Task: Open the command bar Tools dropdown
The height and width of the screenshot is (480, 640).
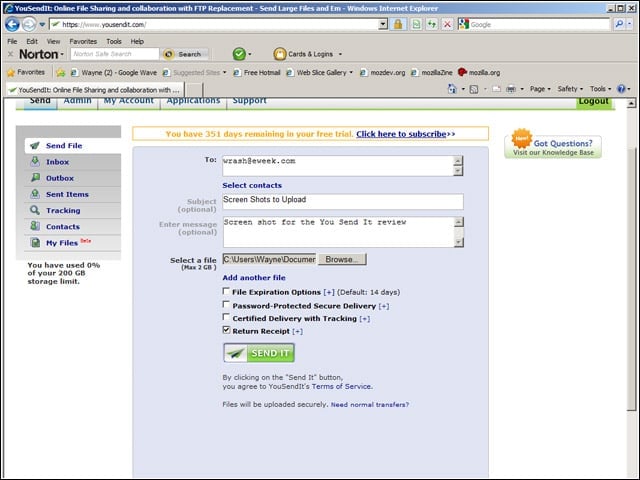Action: click(x=600, y=89)
